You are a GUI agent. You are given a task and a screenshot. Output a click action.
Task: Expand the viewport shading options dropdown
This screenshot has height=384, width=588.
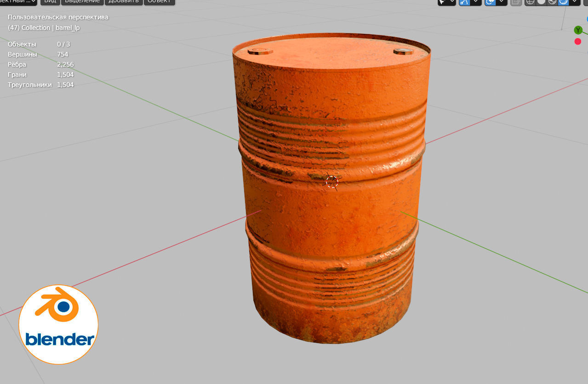[x=575, y=2]
